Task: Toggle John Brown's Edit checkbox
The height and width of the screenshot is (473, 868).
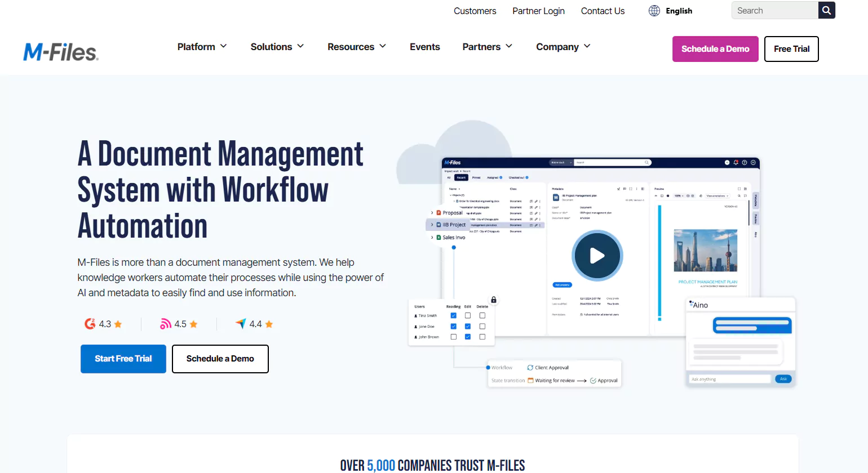Action: tap(467, 337)
